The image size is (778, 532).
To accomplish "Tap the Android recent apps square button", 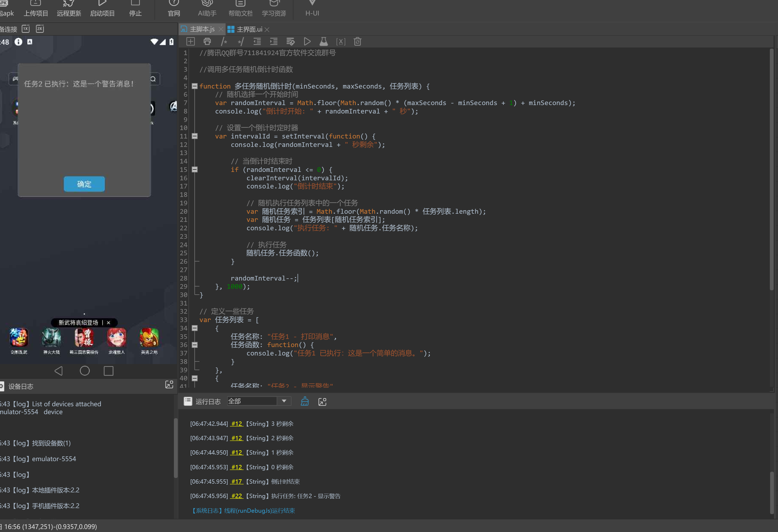I will pyautogui.click(x=108, y=371).
